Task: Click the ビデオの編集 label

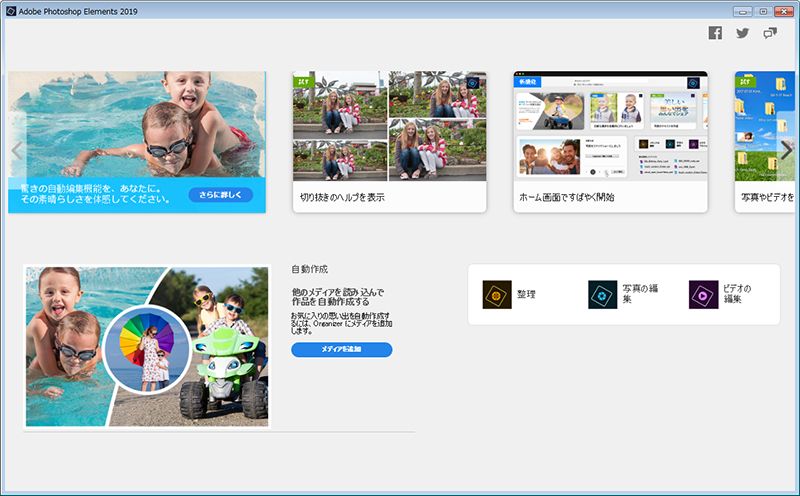Action: click(x=737, y=293)
